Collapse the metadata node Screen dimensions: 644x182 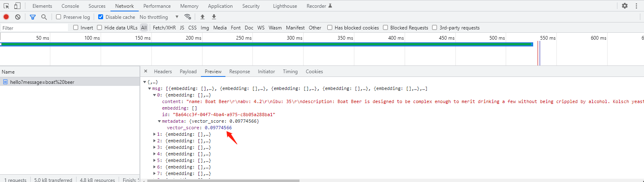coord(159,121)
